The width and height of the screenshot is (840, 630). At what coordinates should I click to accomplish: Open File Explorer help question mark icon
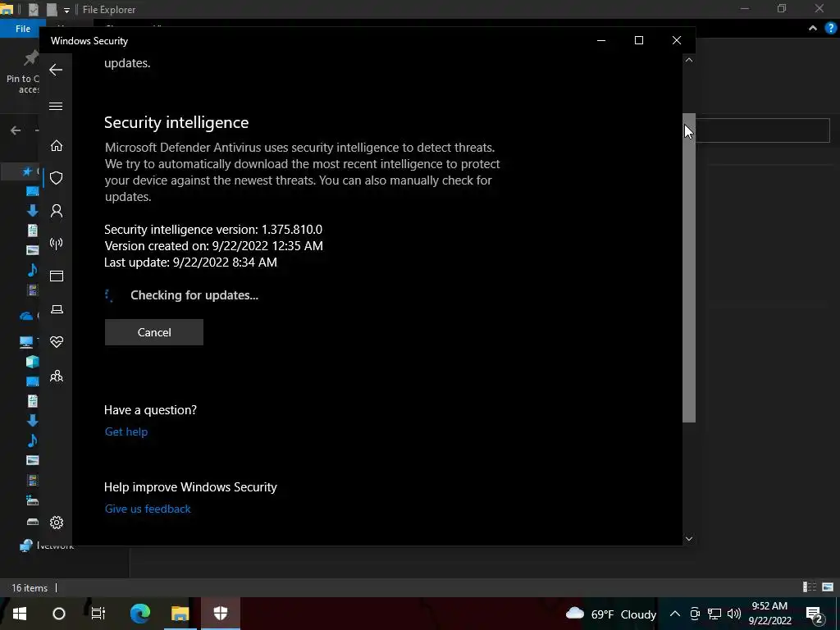pyautogui.click(x=830, y=29)
